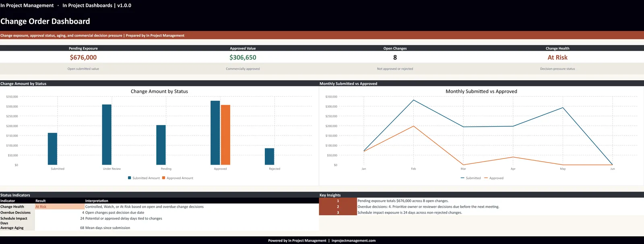Select the $306,650 Approved Value figure
The height and width of the screenshot is (244, 644).
click(243, 57)
